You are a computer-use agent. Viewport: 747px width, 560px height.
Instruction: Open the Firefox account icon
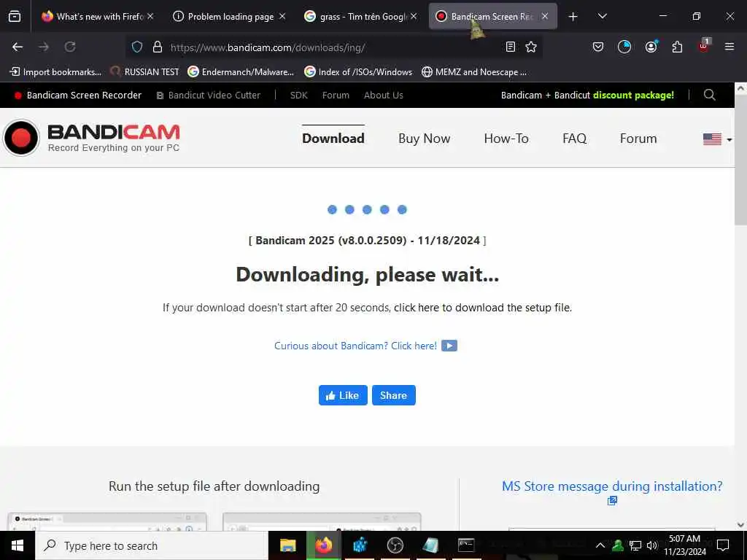tap(651, 47)
